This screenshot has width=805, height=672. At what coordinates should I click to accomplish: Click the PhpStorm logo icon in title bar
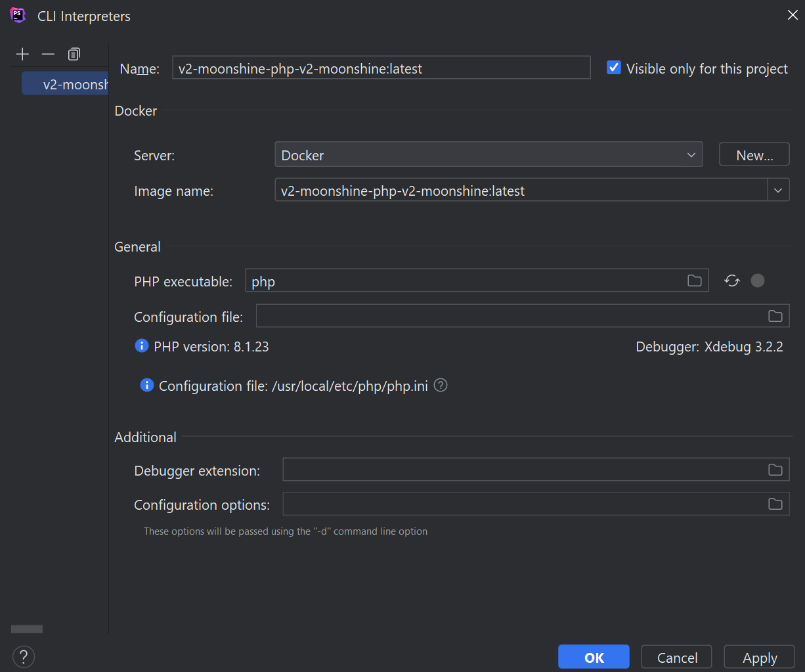[x=18, y=16]
